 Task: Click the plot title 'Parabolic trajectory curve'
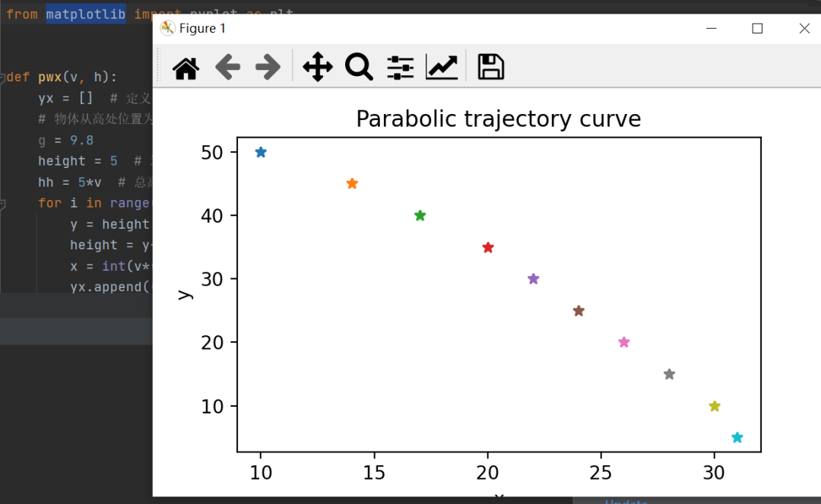(x=499, y=119)
